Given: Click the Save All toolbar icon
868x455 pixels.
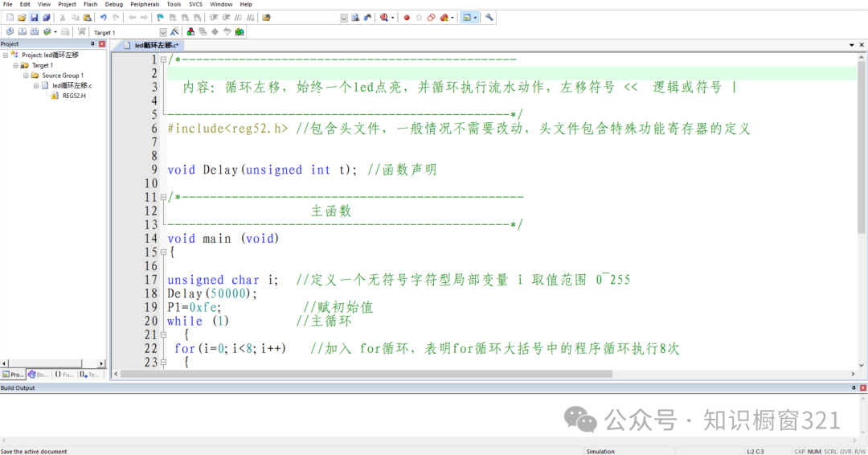Looking at the screenshot, I should pyautogui.click(x=46, y=17).
